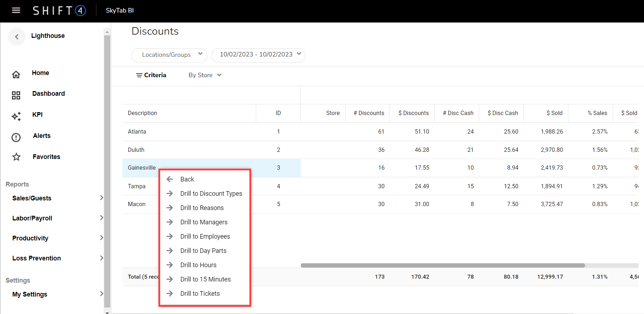644x314 pixels.
Task: Choose Drill to Employees option
Action: pyautogui.click(x=205, y=236)
